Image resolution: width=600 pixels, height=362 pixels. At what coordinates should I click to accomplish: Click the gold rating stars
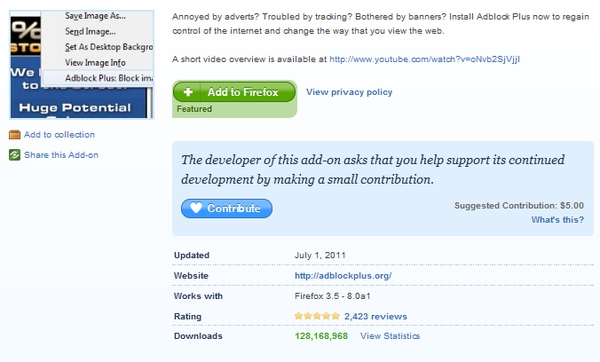(x=317, y=316)
